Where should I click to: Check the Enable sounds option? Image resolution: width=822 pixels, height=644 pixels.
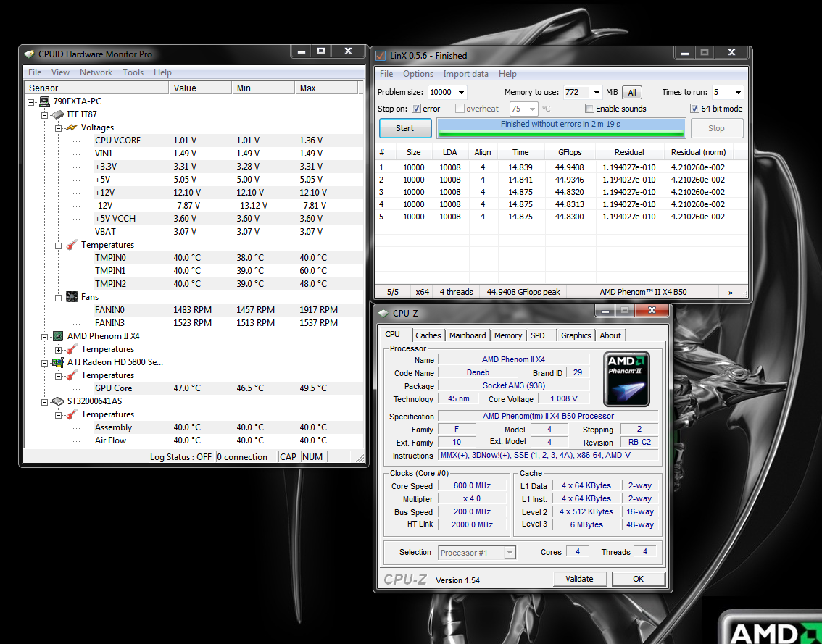589,109
